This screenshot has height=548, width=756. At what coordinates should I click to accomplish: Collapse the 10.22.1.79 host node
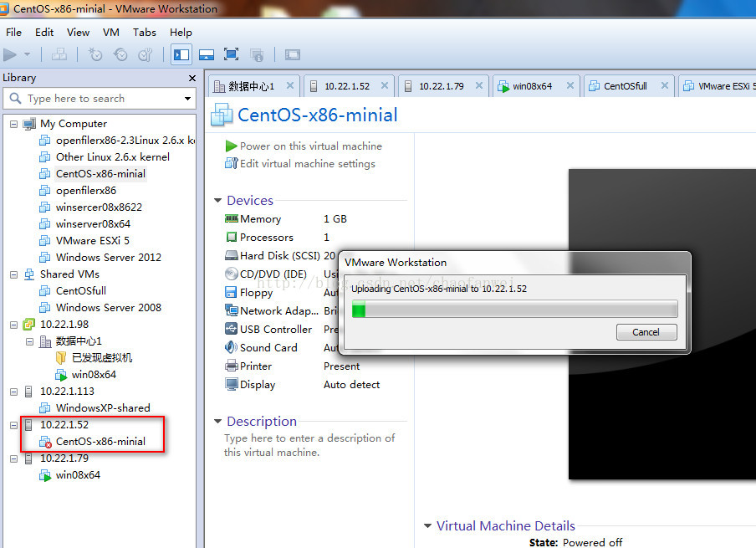click(x=14, y=458)
